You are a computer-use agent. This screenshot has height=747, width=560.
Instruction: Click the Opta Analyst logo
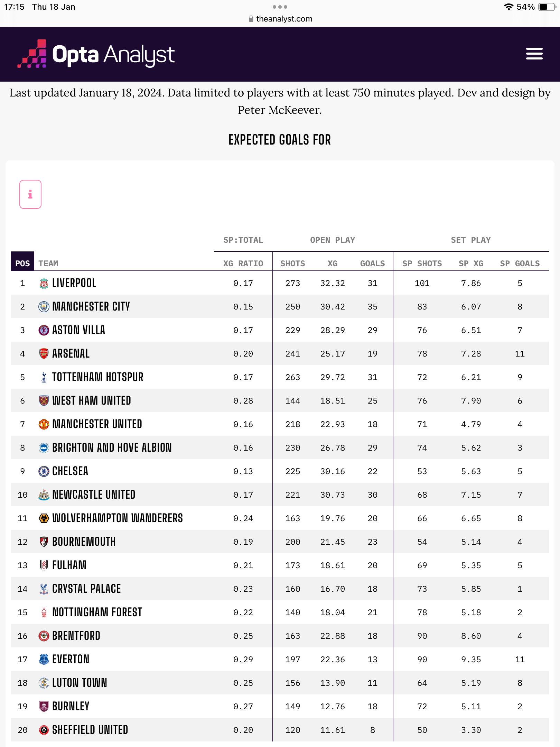pos(96,54)
